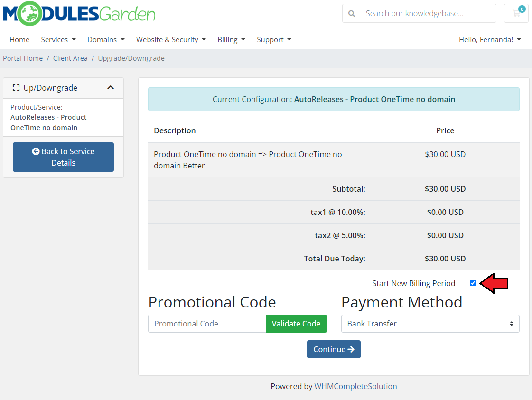532x400 pixels.
Task: Expand the Website & Security menu
Action: click(171, 40)
